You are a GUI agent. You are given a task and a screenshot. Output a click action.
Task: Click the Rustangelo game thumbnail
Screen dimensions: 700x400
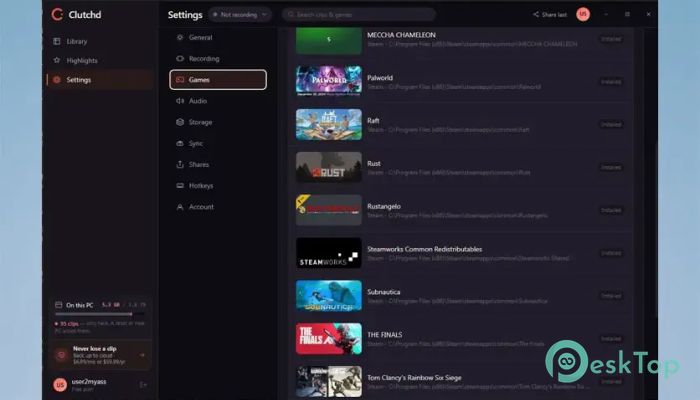tap(329, 210)
